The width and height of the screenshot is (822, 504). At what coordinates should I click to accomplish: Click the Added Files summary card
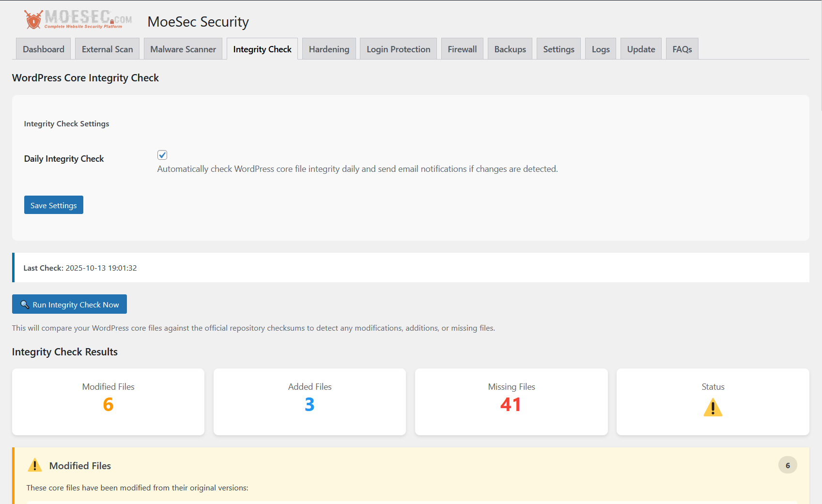pos(310,402)
